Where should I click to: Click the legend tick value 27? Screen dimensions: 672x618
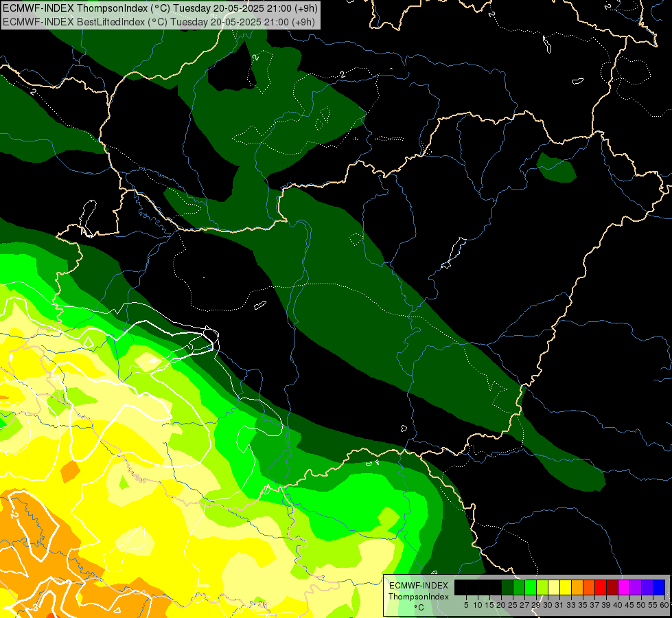point(524,605)
